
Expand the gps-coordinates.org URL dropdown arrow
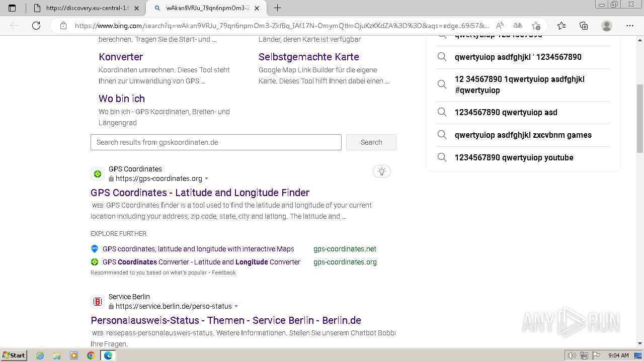pos(206,179)
